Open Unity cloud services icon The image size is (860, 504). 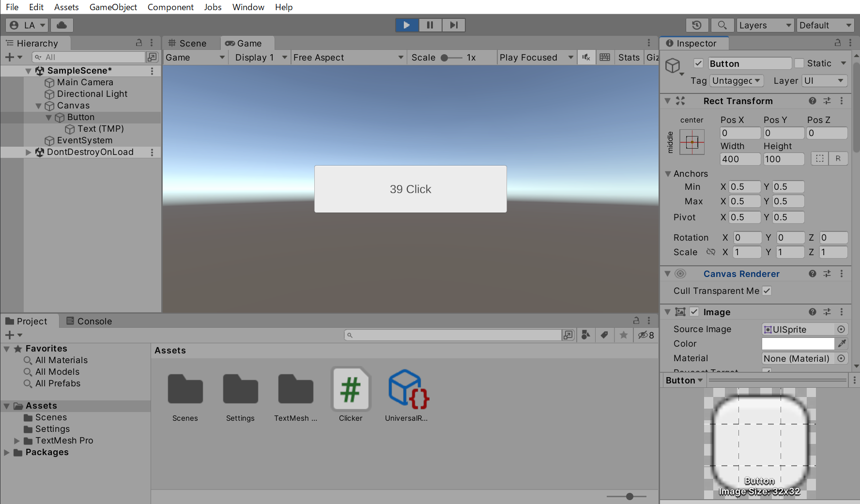pos(61,25)
